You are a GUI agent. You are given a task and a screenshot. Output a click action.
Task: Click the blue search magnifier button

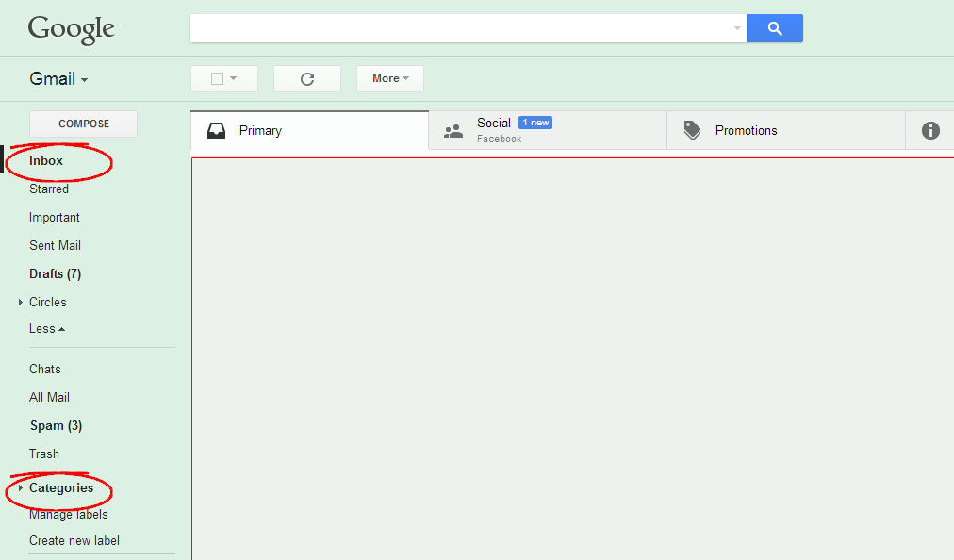click(775, 28)
